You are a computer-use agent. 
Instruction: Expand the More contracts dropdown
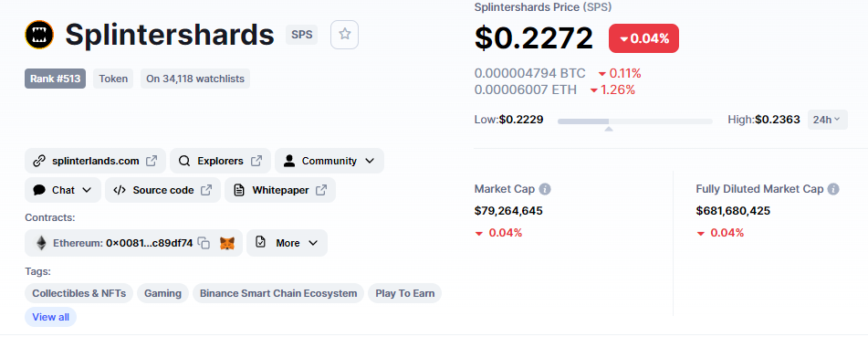287,243
